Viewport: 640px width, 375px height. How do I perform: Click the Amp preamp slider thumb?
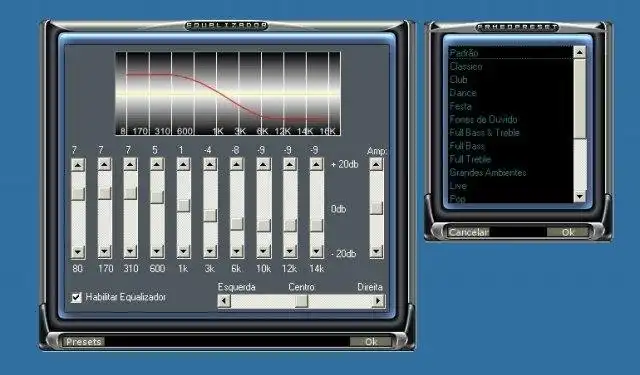click(x=376, y=208)
